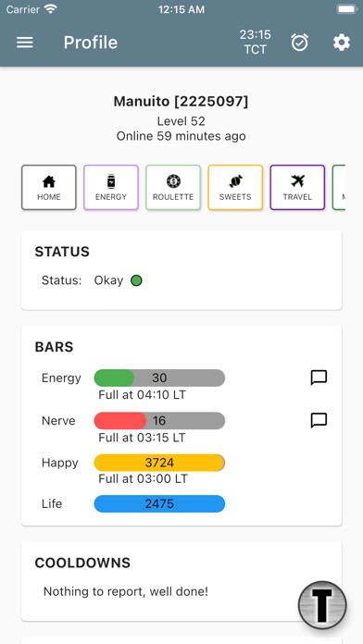This screenshot has height=644, width=363.
Task: Tap the yellow Happy bar showing 3724
Action: (159, 463)
